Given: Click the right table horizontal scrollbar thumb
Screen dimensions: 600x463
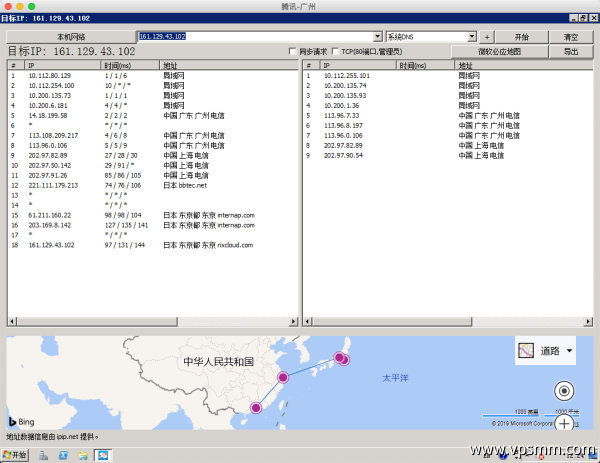Looking at the screenshot, I should (x=392, y=321).
